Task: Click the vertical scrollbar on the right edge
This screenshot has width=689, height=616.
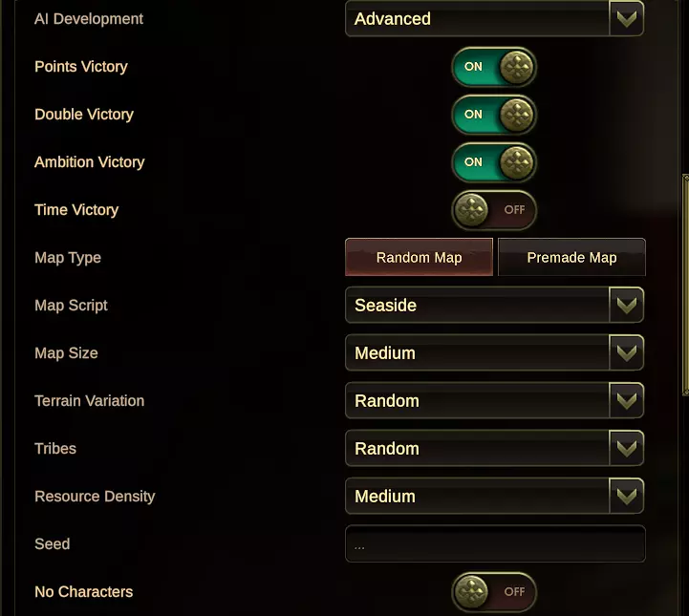Action: pyautogui.click(x=684, y=287)
